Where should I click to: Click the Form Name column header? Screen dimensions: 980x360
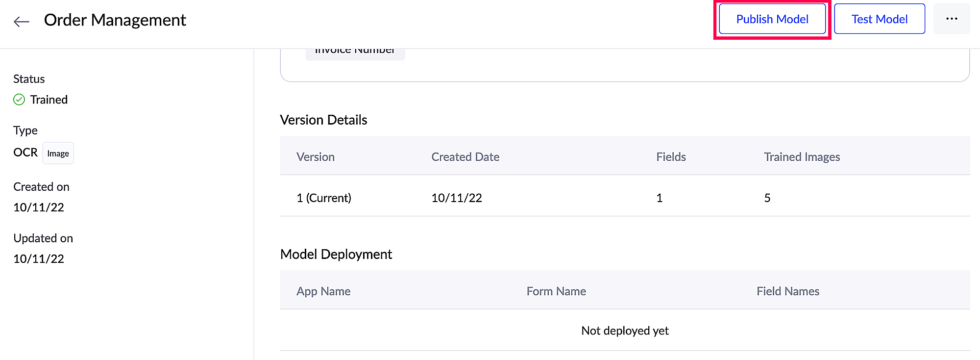(x=556, y=291)
